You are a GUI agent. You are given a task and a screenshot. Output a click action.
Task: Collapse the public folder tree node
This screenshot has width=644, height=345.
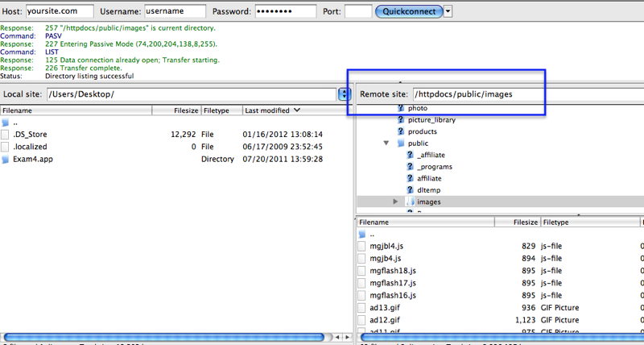point(386,143)
